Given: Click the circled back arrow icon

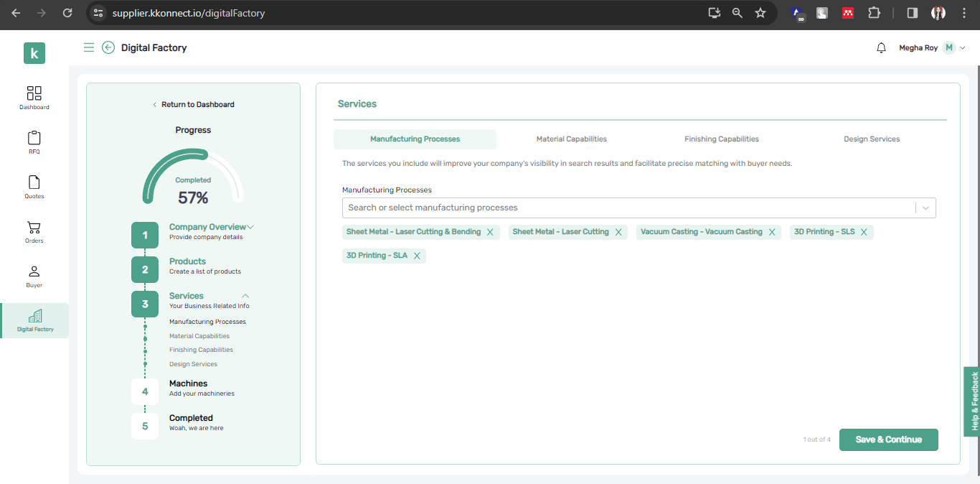Looking at the screenshot, I should (x=108, y=47).
